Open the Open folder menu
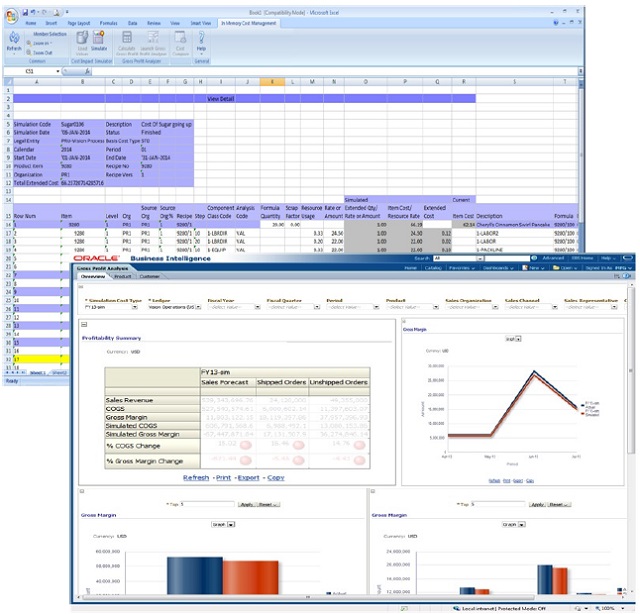Image resolution: width=640 pixels, height=614 pixels. pos(565,268)
